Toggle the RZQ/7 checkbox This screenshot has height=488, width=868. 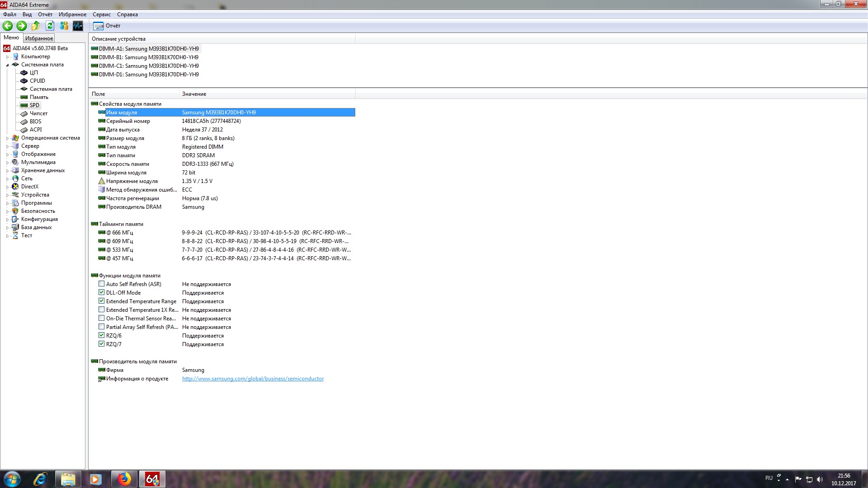pos(102,344)
